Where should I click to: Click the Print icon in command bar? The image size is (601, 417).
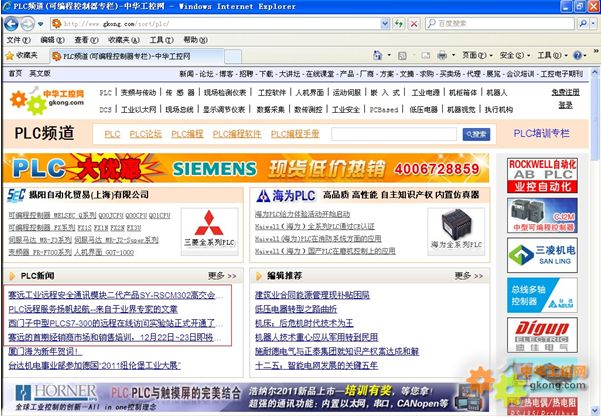(x=442, y=56)
